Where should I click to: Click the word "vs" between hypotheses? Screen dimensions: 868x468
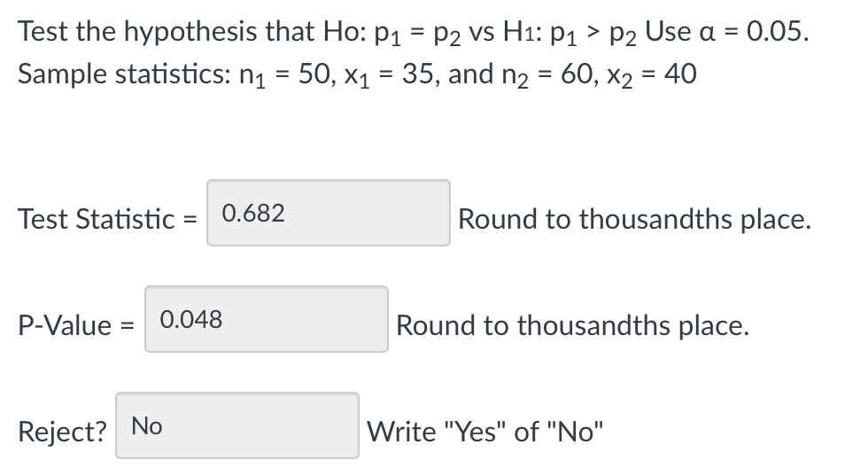pos(482,32)
